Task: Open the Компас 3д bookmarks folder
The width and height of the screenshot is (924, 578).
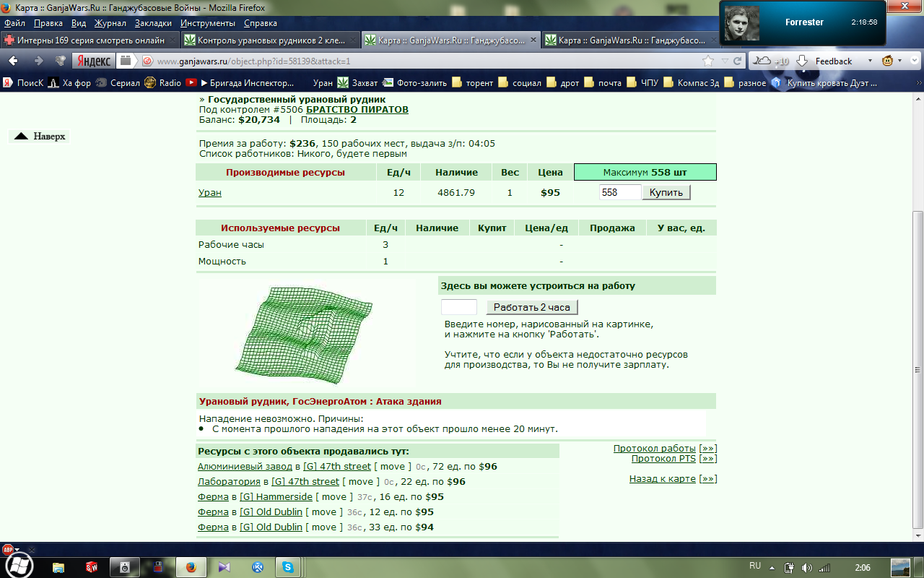Action: [x=692, y=83]
